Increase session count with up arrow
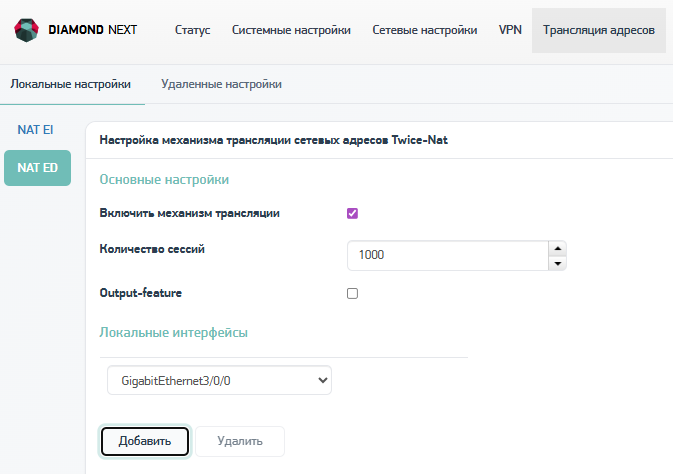Viewport: 673px width, 474px height. pos(558,248)
